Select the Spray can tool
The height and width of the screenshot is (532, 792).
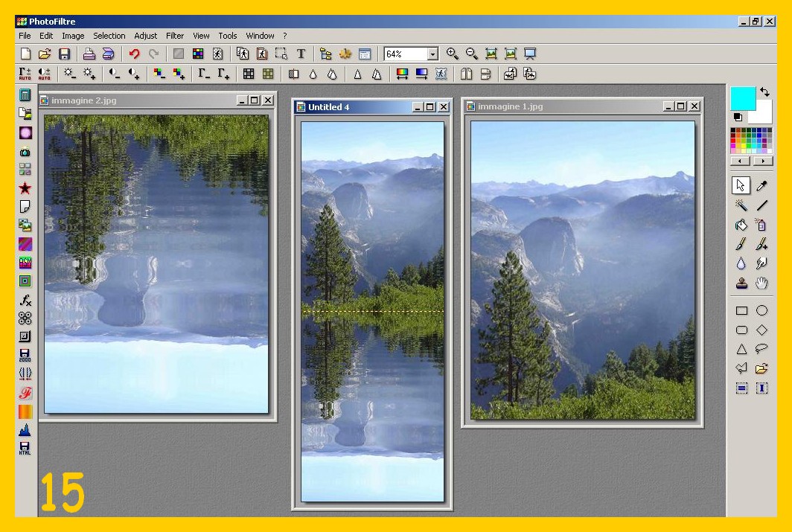click(761, 225)
